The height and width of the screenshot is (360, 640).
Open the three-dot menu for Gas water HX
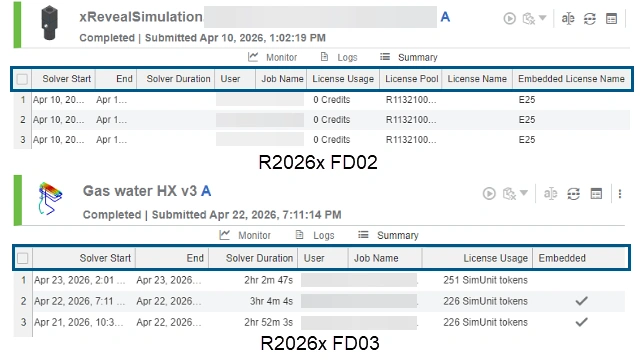[620, 193]
